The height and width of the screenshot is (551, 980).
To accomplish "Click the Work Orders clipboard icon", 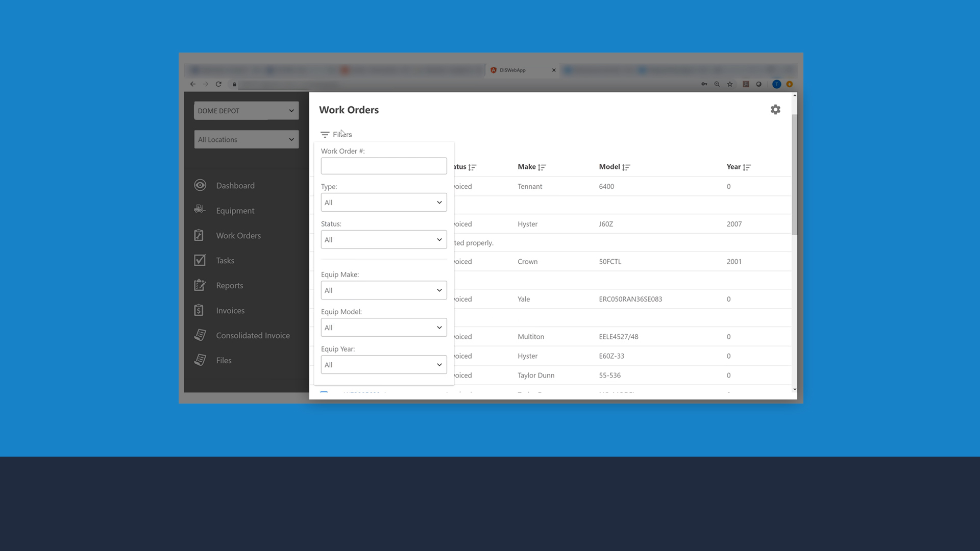I will tap(199, 235).
